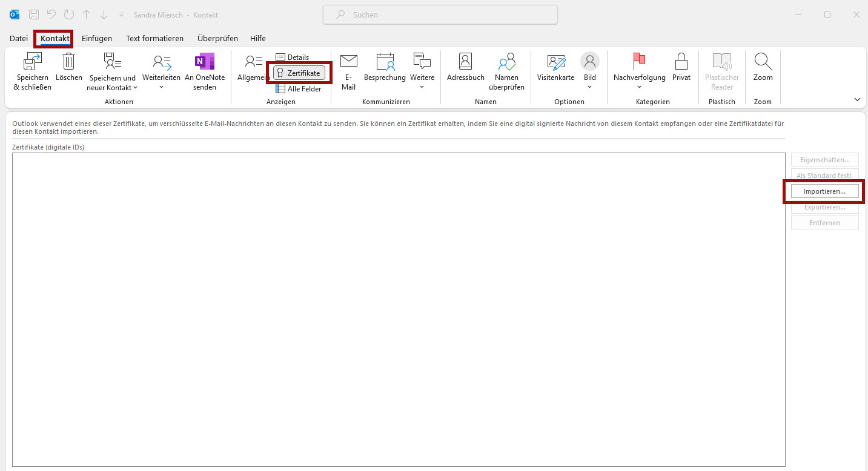Delete the contact with Löschen
868x471 pixels.
68,68
